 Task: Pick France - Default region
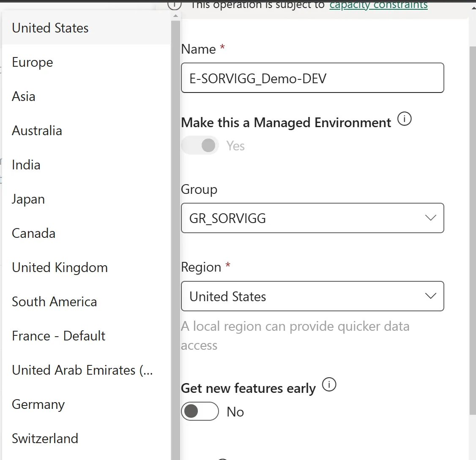pyautogui.click(x=86, y=336)
